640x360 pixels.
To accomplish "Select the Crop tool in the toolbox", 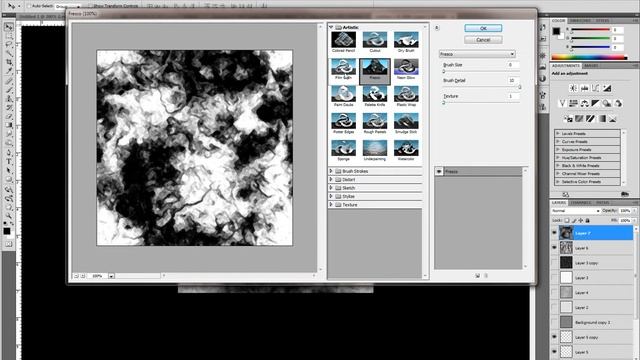I will click(8, 62).
